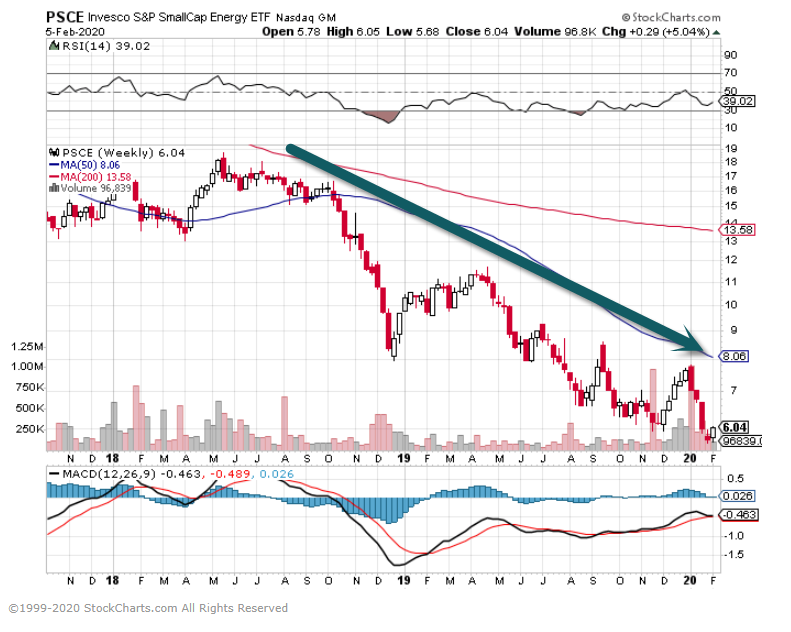Click the MA(50) 8.06 legend entry
791x632 pixels.
(x=90, y=165)
